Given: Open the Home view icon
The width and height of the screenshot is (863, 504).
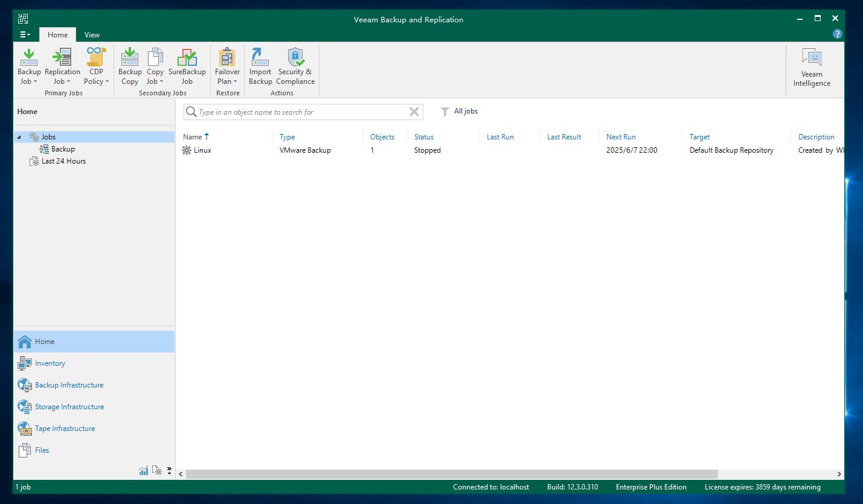Looking at the screenshot, I should point(25,342).
